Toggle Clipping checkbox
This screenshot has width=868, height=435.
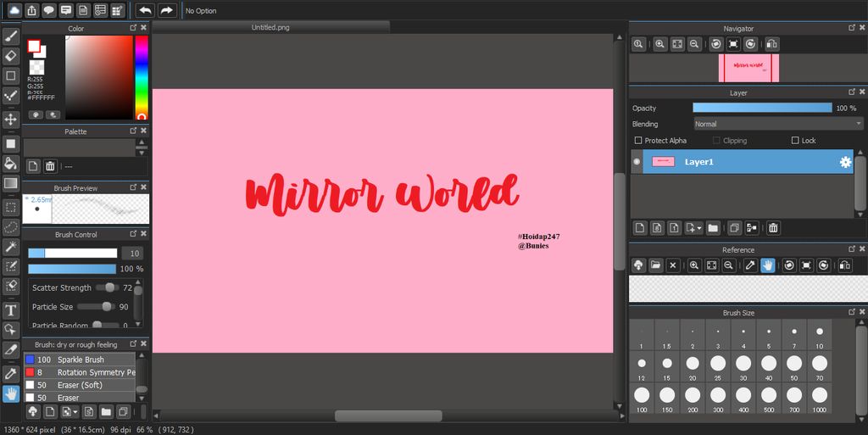[x=717, y=141]
